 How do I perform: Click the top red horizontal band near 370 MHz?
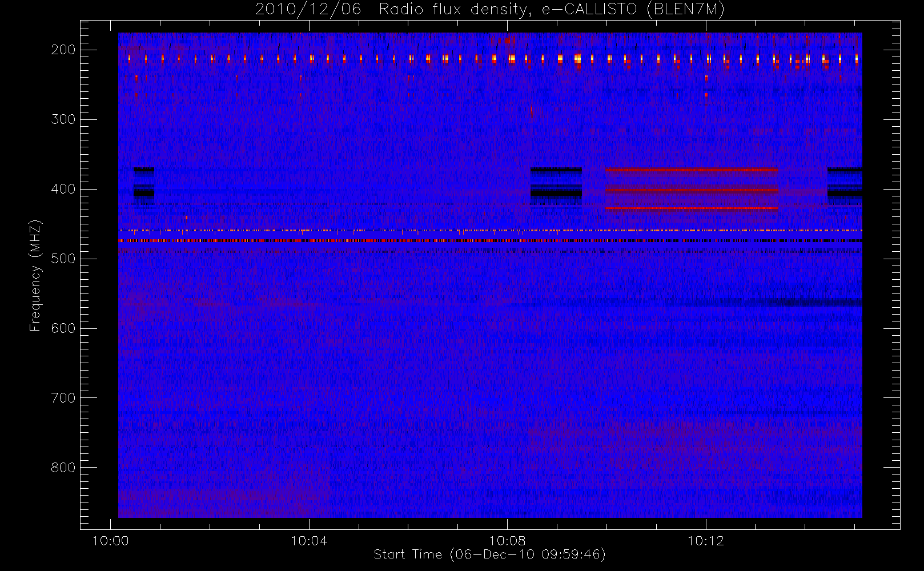tap(692, 170)
